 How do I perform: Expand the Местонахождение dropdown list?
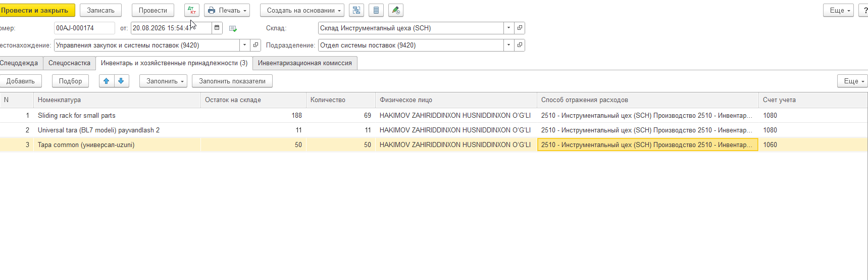(x=245, y=45)
